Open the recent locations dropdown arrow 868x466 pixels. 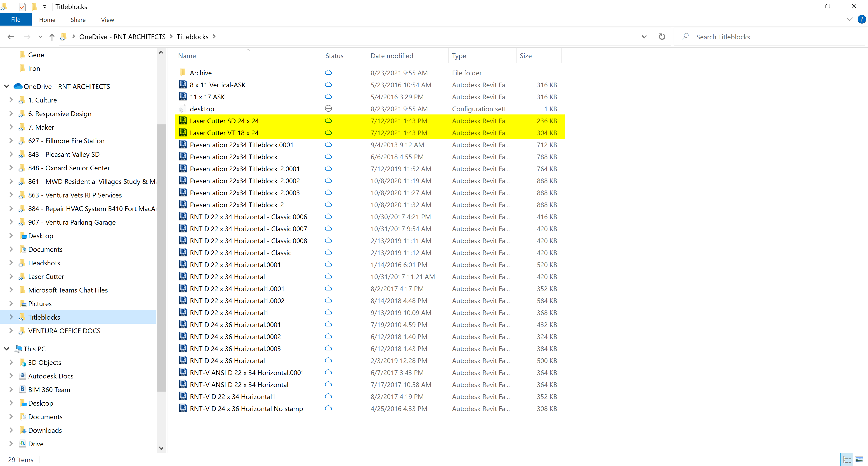[40, 37]
